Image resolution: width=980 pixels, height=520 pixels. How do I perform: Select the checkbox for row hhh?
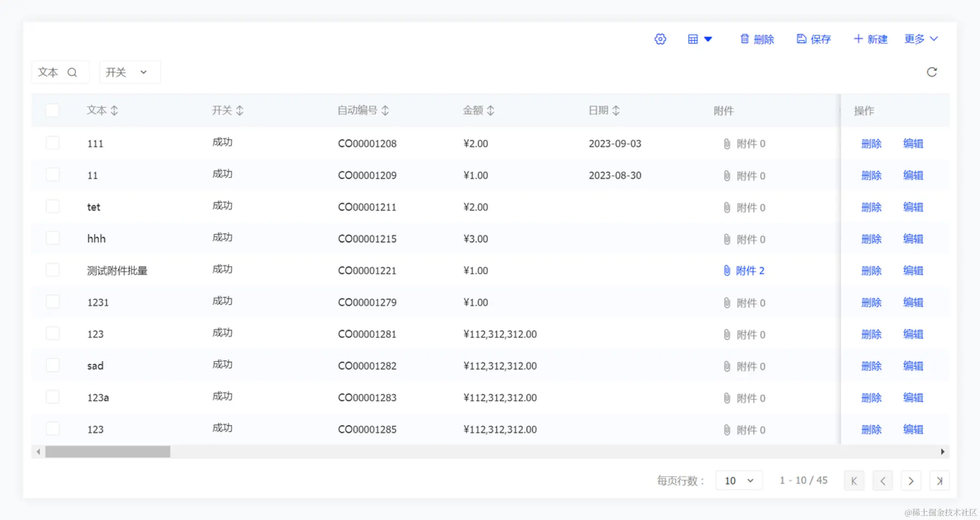[52, 238]
